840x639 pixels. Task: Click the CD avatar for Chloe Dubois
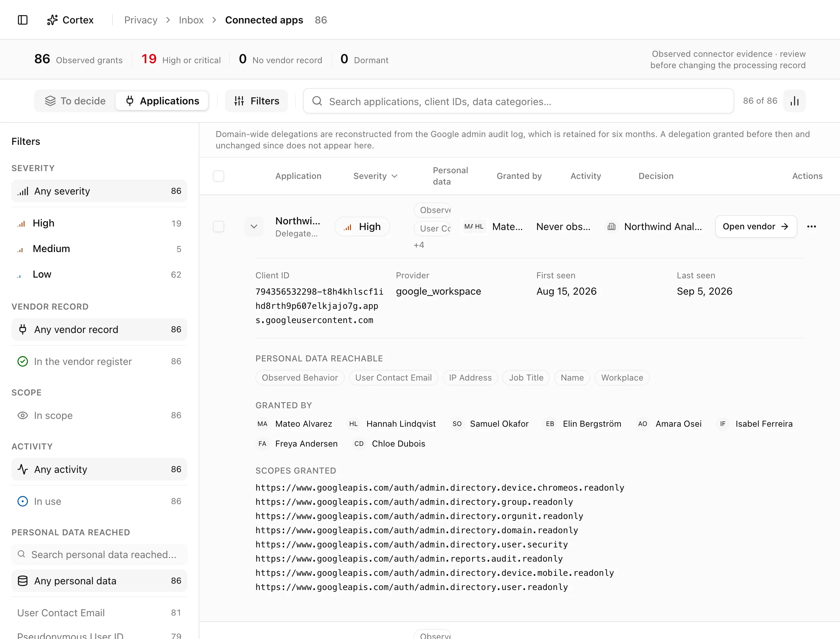point(359,444)
